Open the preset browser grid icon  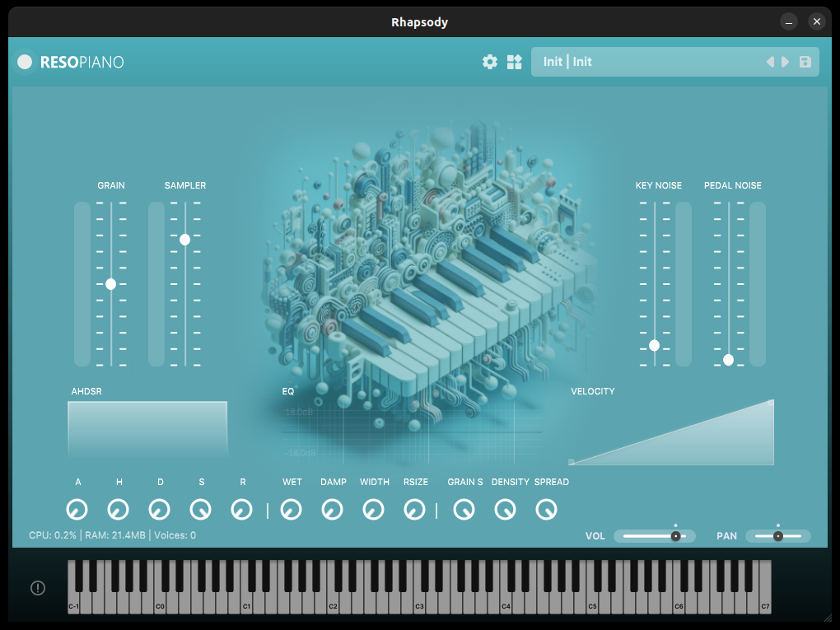coord(514,62)
